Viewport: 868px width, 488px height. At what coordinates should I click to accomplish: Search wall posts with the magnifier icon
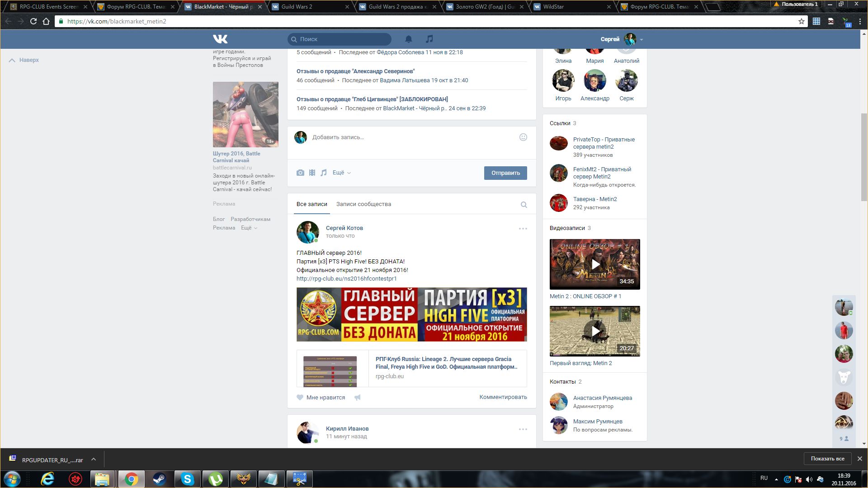tap(524, 205)
